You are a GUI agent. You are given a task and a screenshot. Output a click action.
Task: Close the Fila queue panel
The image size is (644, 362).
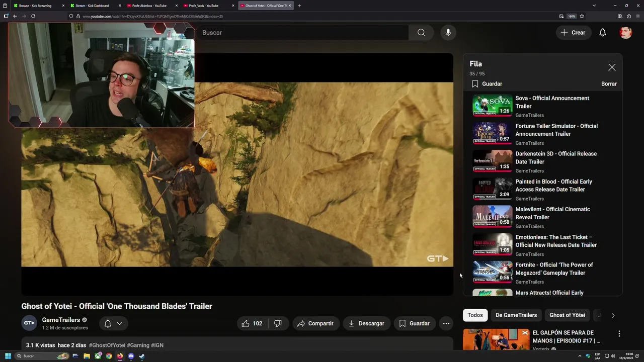coord(612,67)
